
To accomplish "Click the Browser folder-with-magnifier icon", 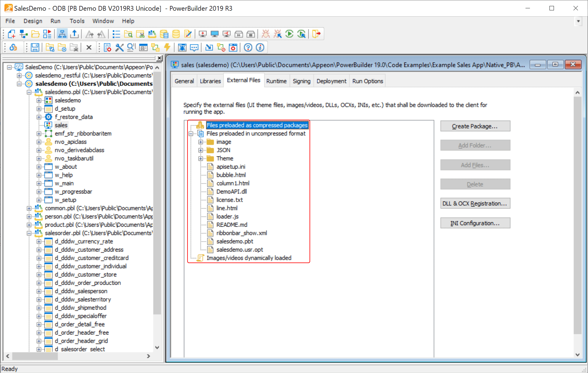I will pos(128,34).
